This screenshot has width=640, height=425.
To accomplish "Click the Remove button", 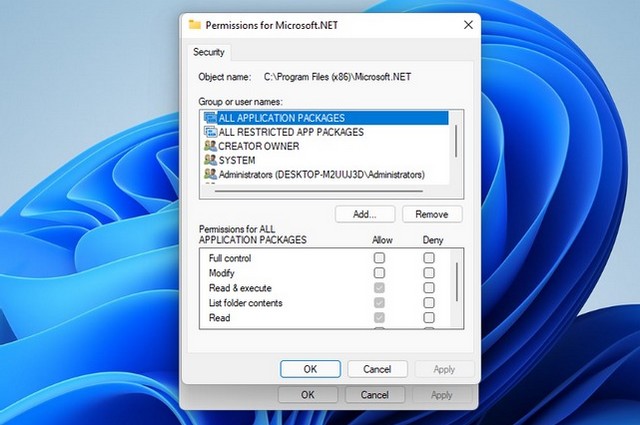I will coord(432,214).
